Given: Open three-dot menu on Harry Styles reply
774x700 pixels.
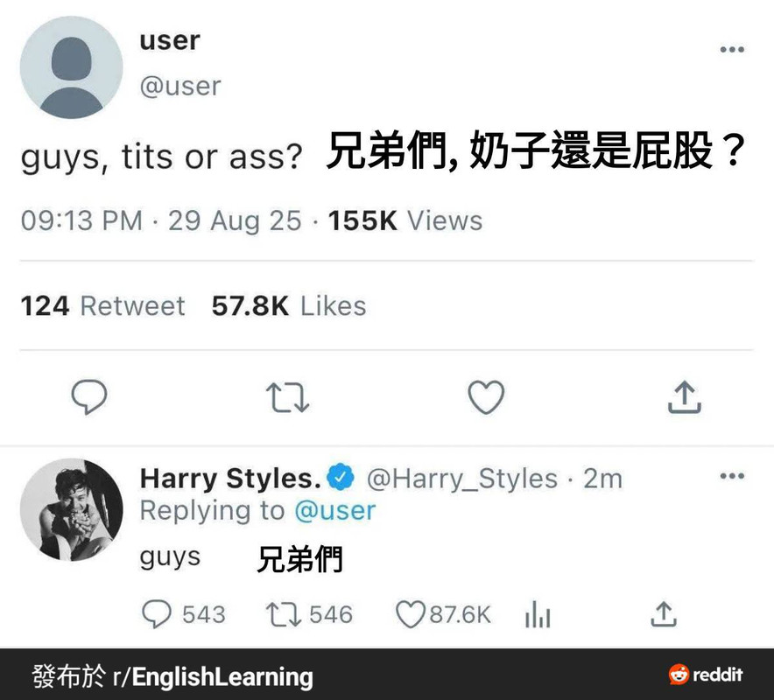Looking at the screenshot, I should point(732,476).
